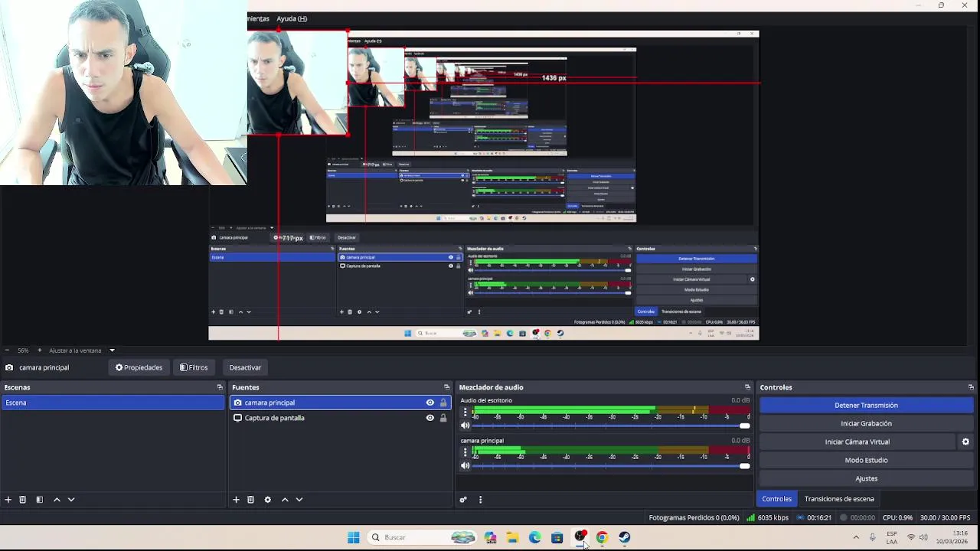This screenshot has height=551, width=980.
Task: Click Desactivar button
Action: click(245, 367)
